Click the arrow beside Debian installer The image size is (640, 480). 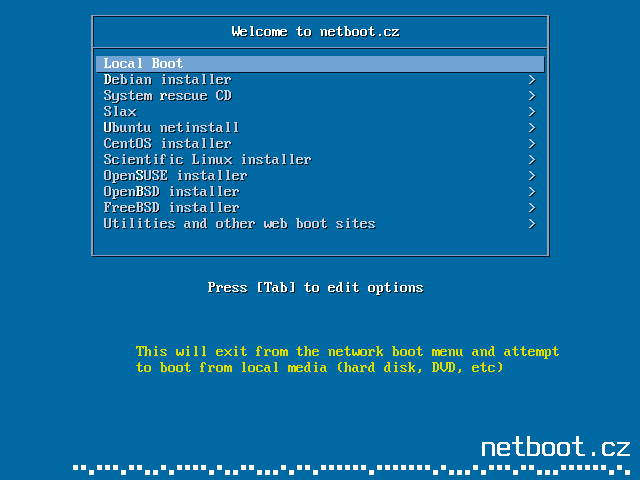coord(532,80)
